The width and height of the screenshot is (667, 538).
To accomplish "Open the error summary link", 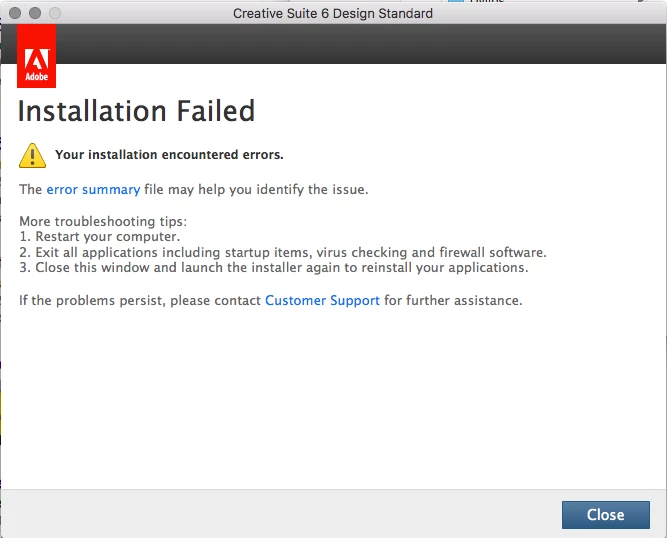I will [93, 189].
